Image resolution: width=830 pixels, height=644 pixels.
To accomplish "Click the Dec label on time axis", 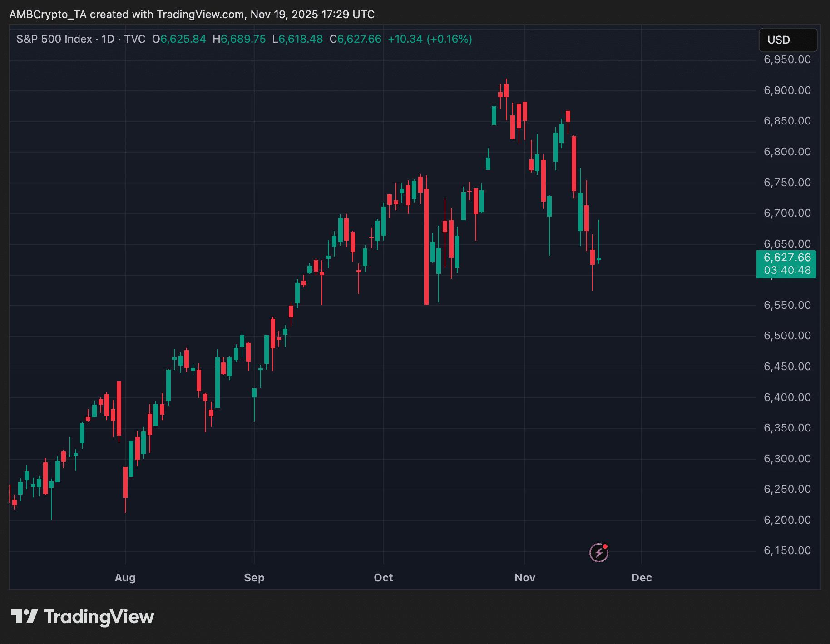I will coord(642,578).
